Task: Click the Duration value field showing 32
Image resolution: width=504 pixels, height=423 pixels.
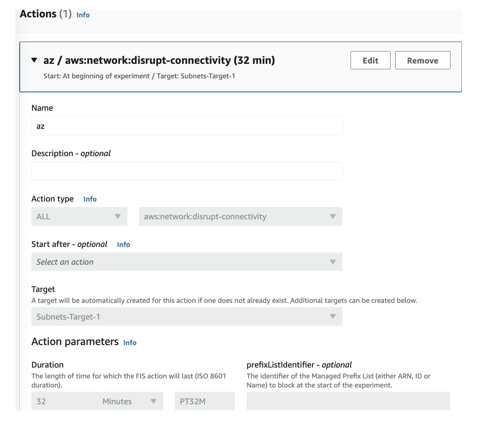Action: (x=64, y=401)
